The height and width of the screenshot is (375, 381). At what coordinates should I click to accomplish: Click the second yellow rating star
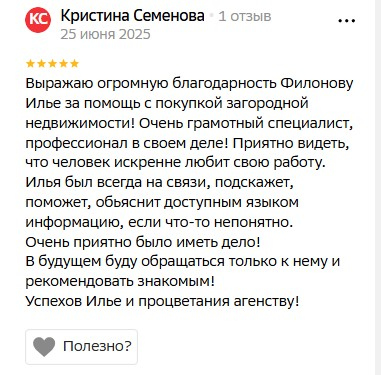41,63
